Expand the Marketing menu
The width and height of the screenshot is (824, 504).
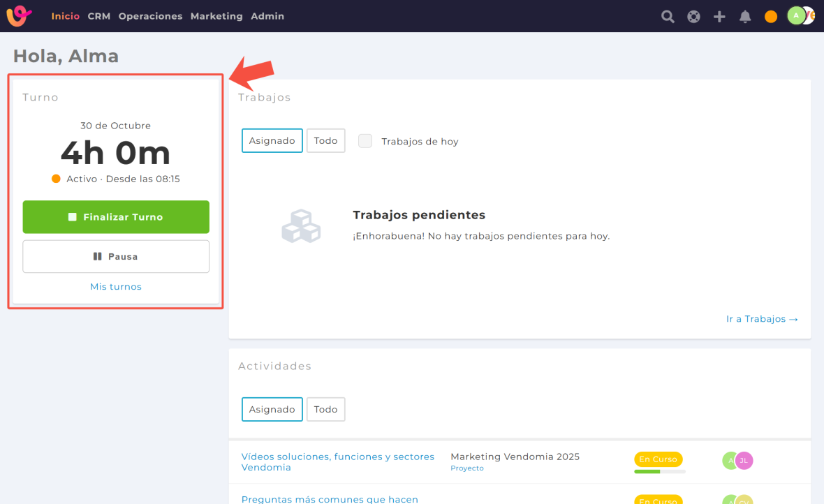tap(216, 16)
